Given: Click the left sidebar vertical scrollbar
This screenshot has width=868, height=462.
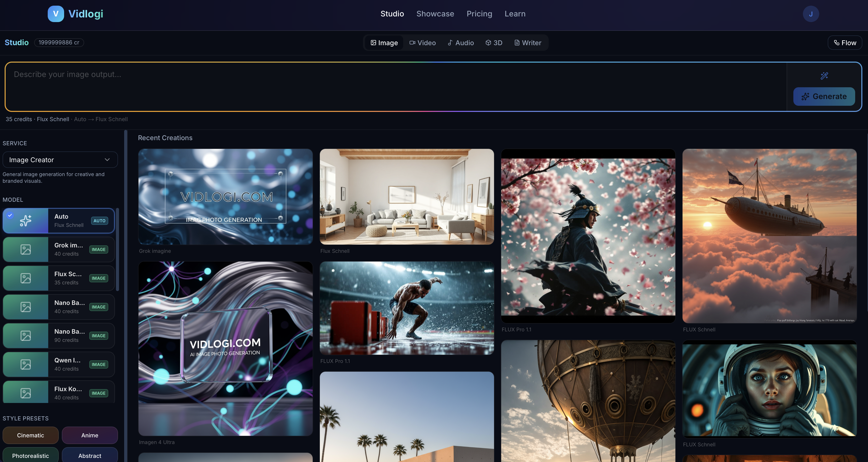Looking at the screenshot, I should (x=126, y=296).
